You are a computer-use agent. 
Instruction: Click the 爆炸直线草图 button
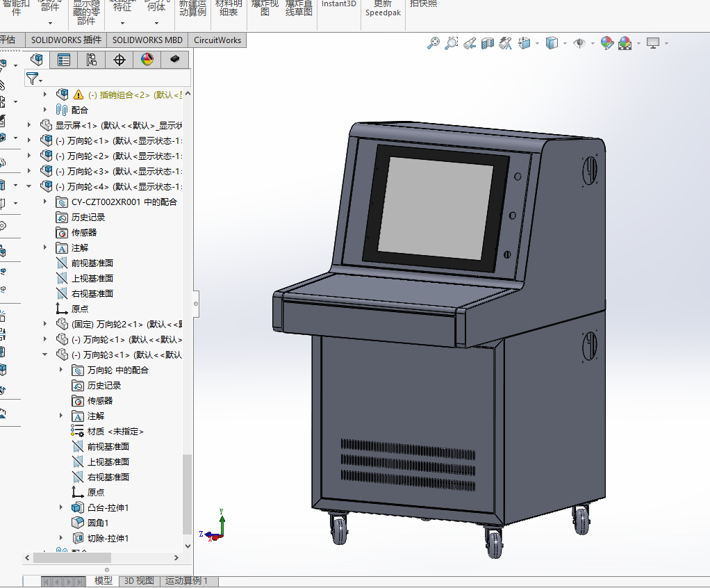pyautogui.click(x=299, y=8)
